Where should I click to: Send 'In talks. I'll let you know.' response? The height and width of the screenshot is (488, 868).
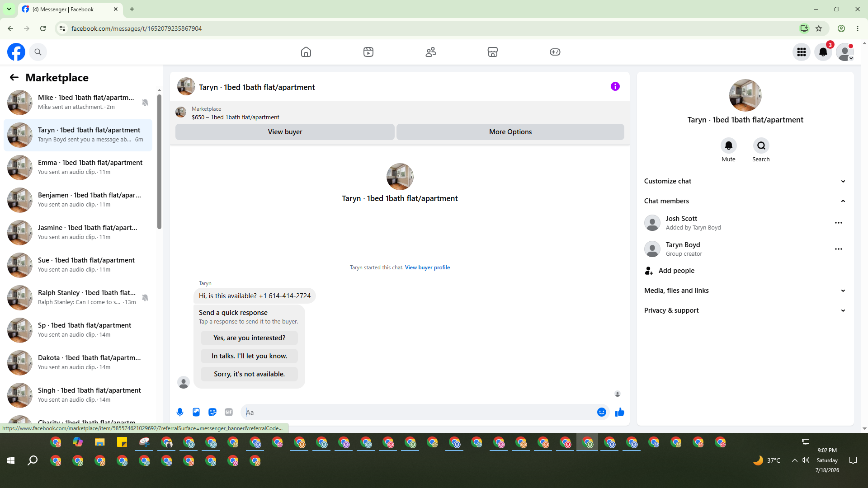pyautogui.click(x=249, y=356)
